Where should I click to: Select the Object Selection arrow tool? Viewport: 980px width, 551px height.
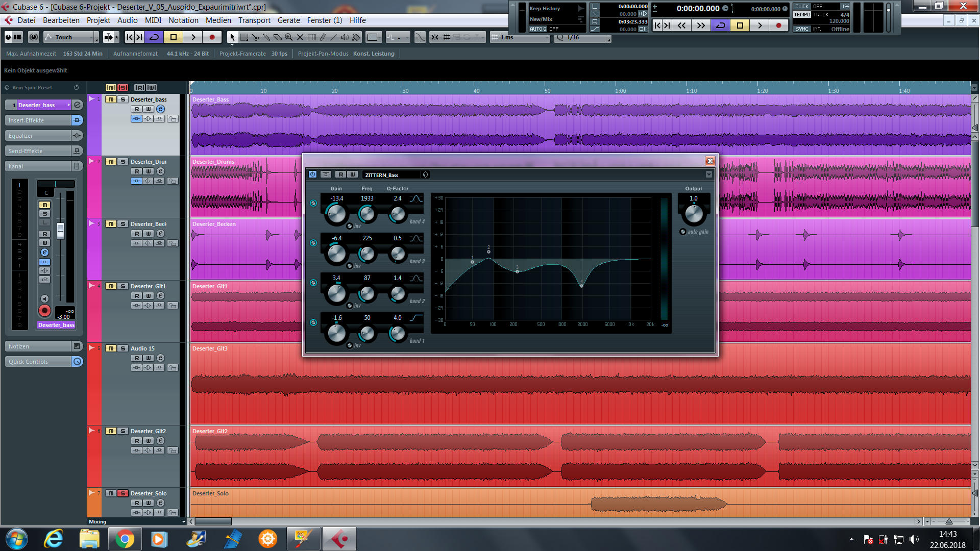(x=232, y=37)
